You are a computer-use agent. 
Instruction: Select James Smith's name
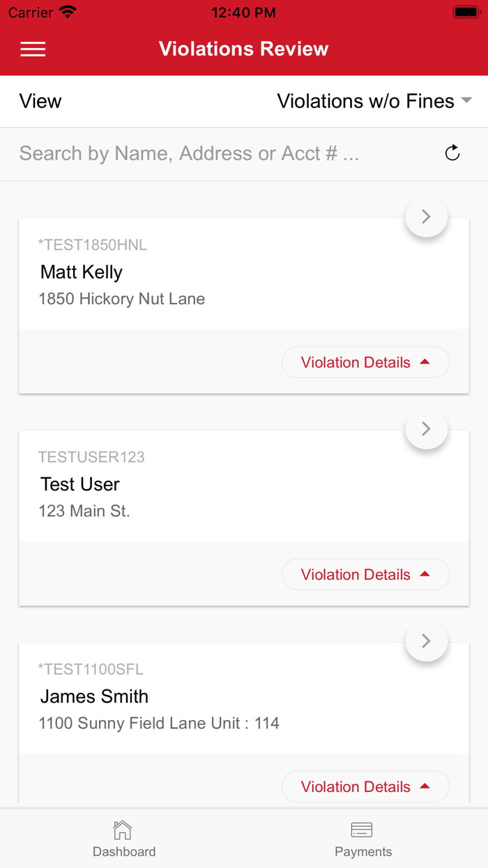pos(94,696)
